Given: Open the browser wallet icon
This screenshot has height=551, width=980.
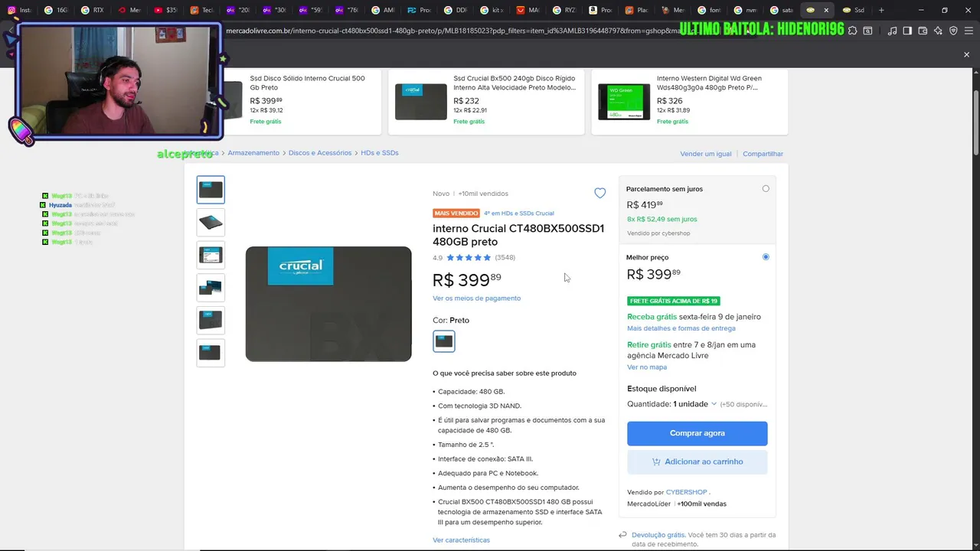Looking at the screenshot, I should point(923,31).
